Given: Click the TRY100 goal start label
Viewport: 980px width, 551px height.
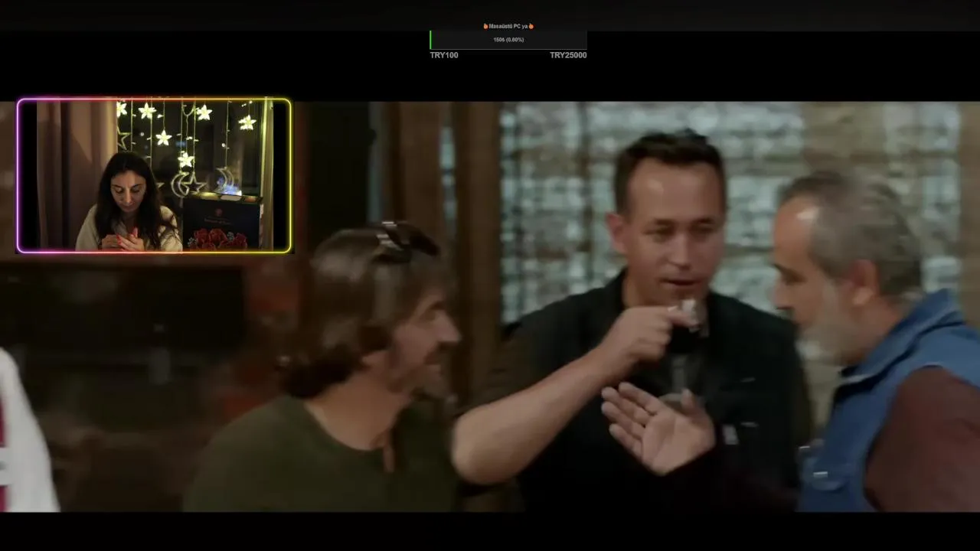Looking at the screenshot, I should coord(444,55).
